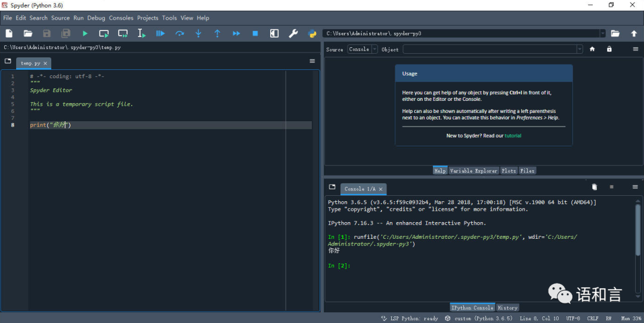Open the Debug menu

pos(96,18)
